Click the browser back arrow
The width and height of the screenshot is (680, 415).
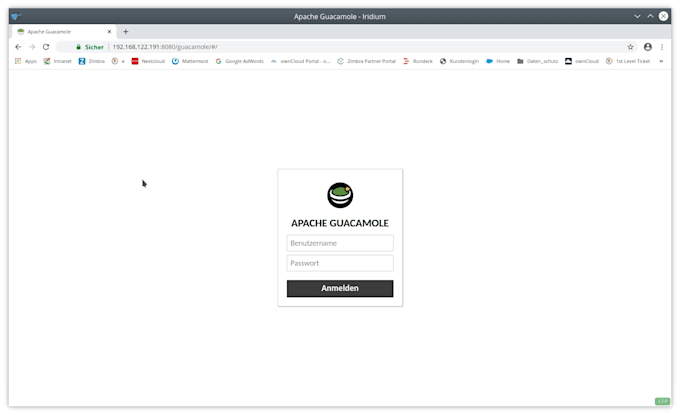pos(18,47)
